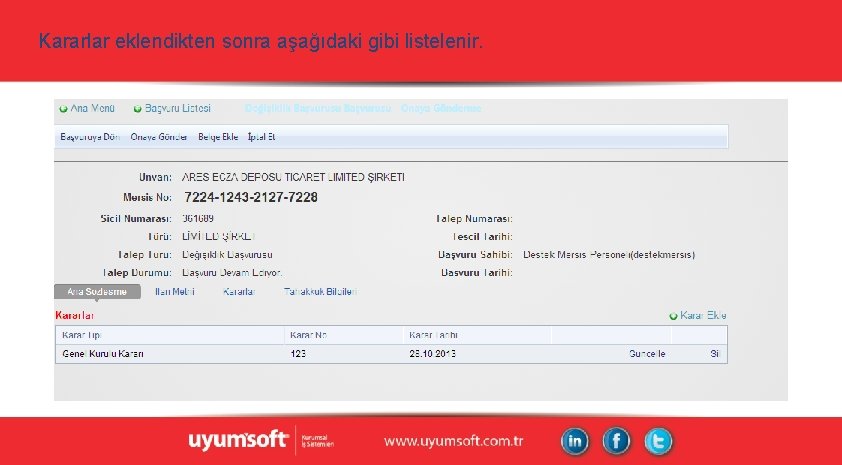
Task: Open the LinkedIn icon in footer
Action: [x=575, y=441]
